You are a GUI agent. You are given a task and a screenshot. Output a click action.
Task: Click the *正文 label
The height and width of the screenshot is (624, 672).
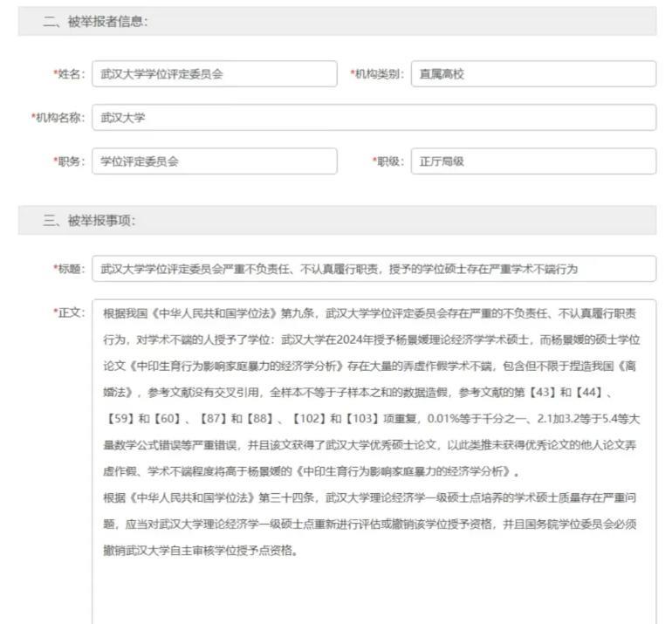(69, 312)
